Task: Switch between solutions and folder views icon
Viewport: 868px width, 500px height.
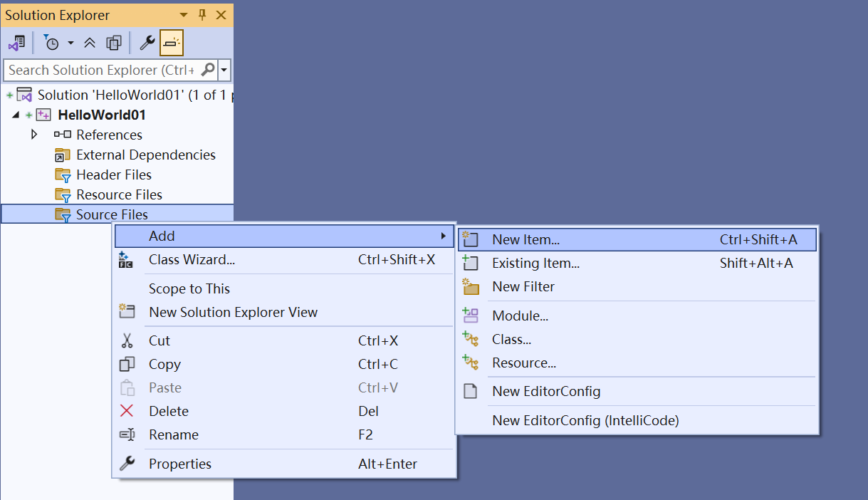Action: 16,43
